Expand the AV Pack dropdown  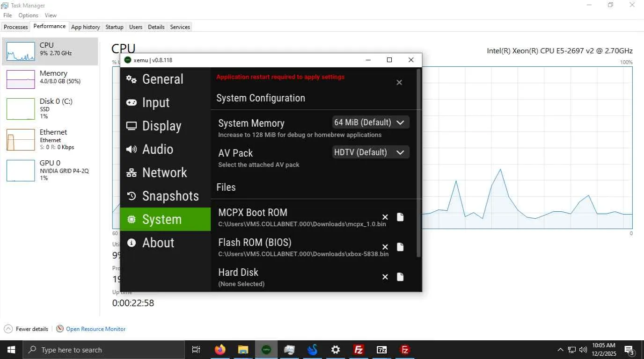(x=371, y=152)
